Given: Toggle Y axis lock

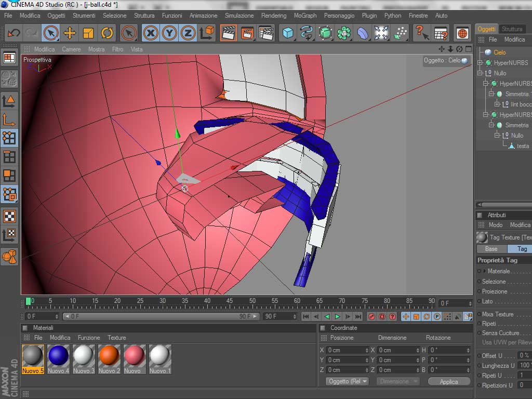Looking at the screenshot, I should pos(169,33).
